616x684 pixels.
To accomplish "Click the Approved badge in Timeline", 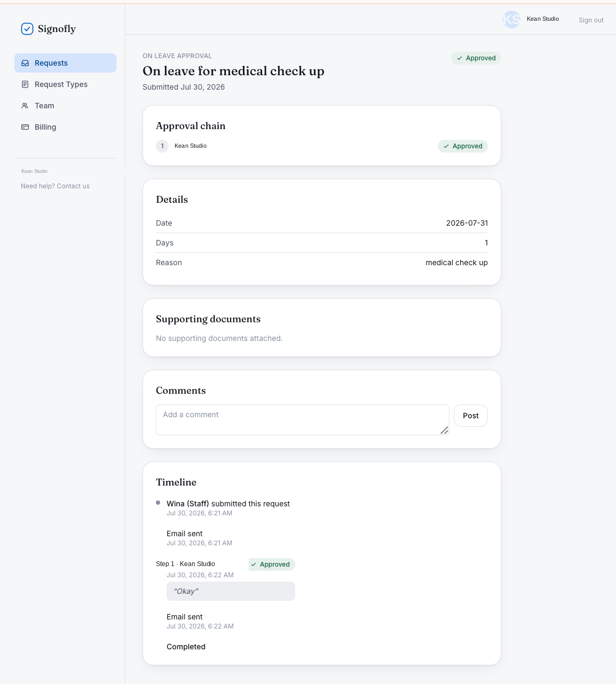I will (x=272, y=564).
